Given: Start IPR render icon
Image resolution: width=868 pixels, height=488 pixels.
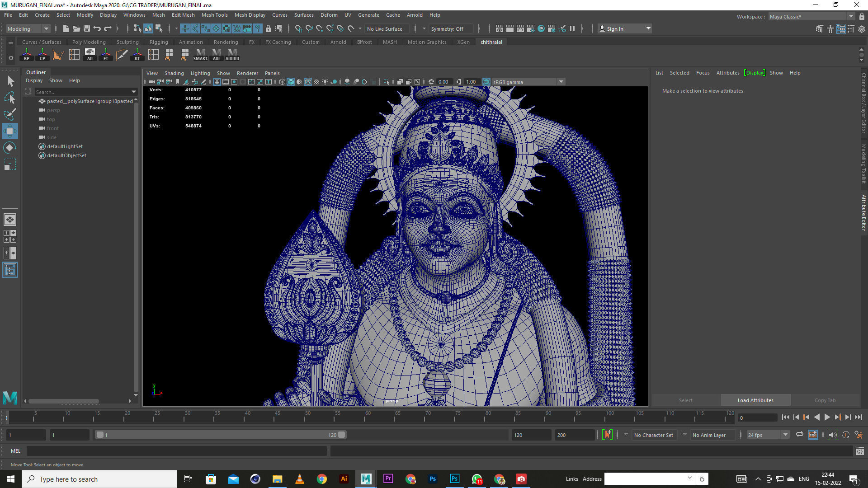Looking at the screenshot, I should click(520, 28).
